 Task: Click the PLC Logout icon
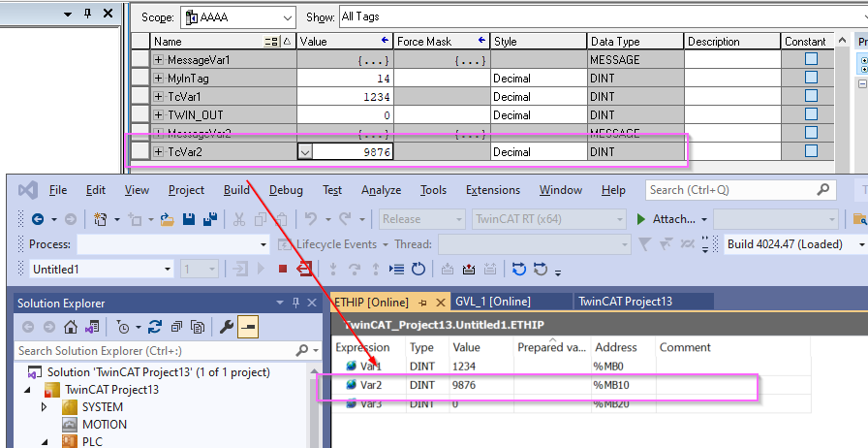(x=304, y=270)
